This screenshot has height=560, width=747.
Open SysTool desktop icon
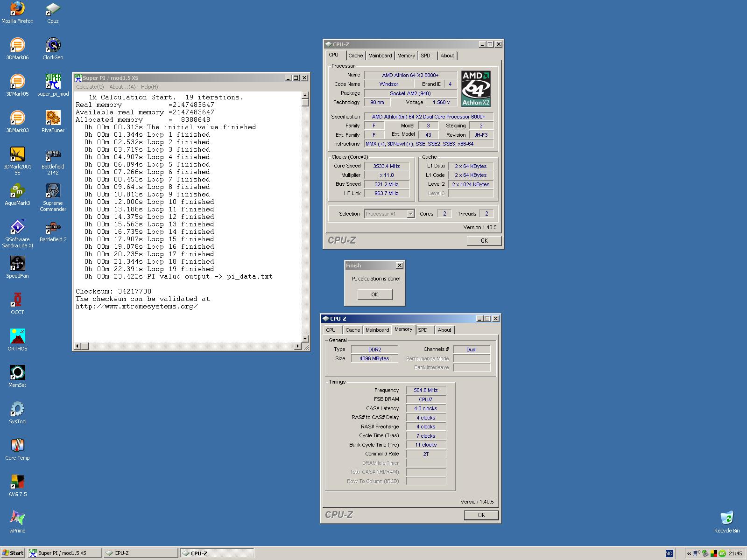click(x=17, y=413)
